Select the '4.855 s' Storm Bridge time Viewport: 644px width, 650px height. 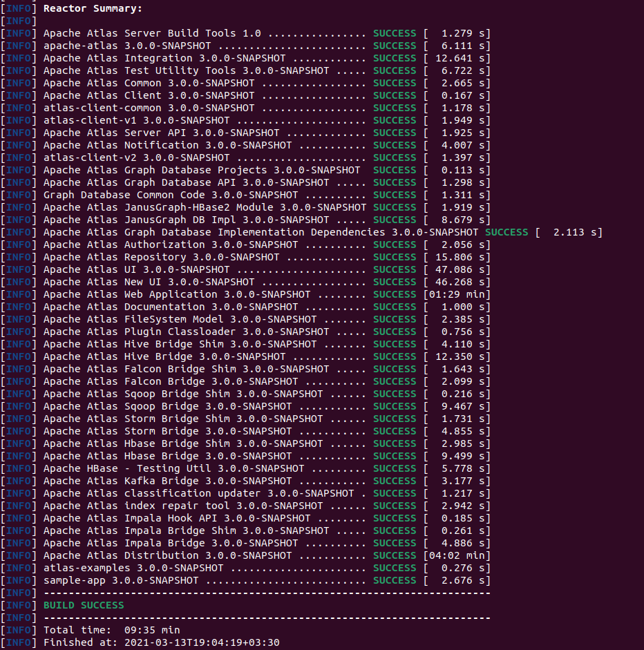[463, 431]
